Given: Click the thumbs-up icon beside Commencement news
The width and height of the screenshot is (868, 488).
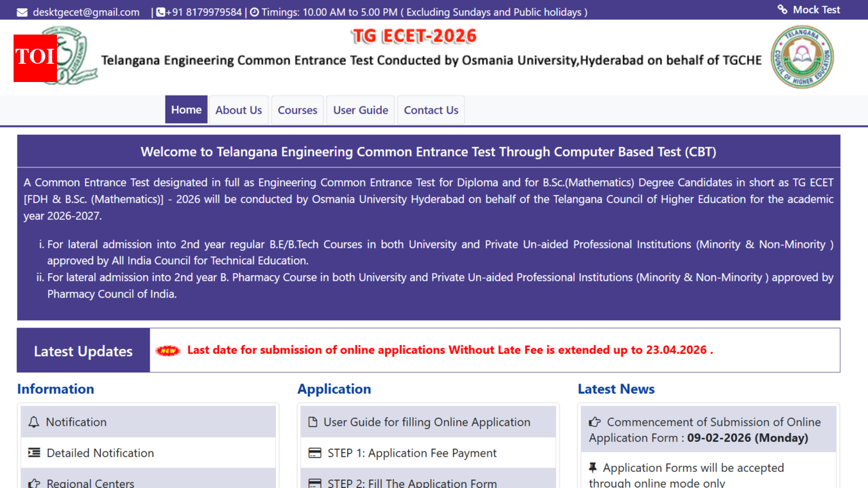Looking at the screenshot, I should [593, 422].
